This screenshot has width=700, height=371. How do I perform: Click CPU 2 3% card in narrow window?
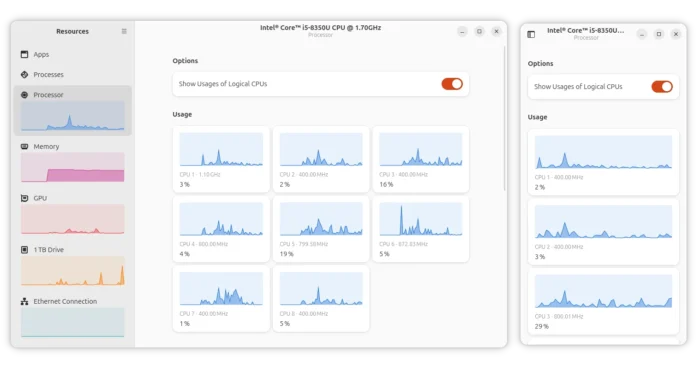click(x=603, y=232)
